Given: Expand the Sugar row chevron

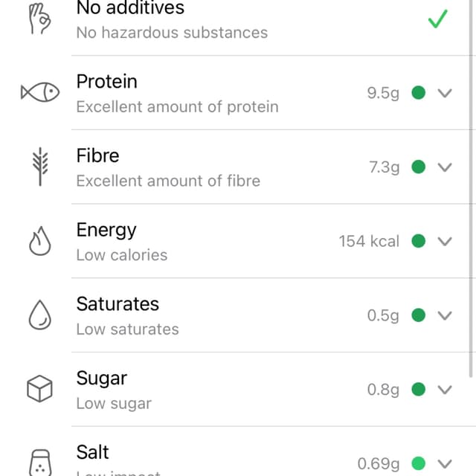Looking at the screenshot, I should click(445, 390).
